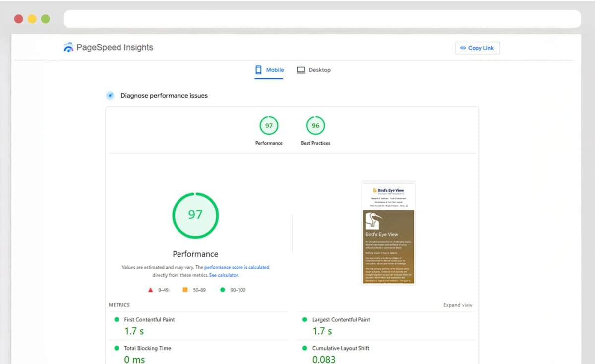
Task: Click the large Performance heading text
Action: click(195, 254)
